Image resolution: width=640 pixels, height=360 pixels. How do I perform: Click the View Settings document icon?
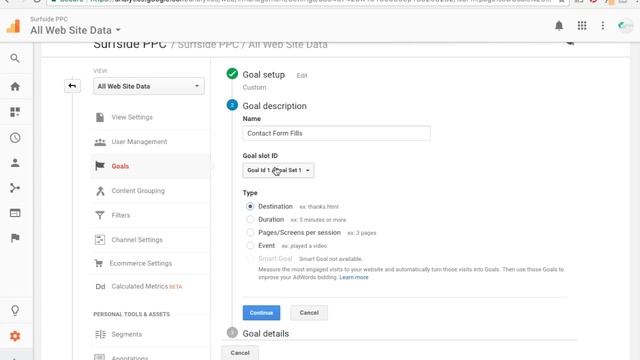coord(100,117)
